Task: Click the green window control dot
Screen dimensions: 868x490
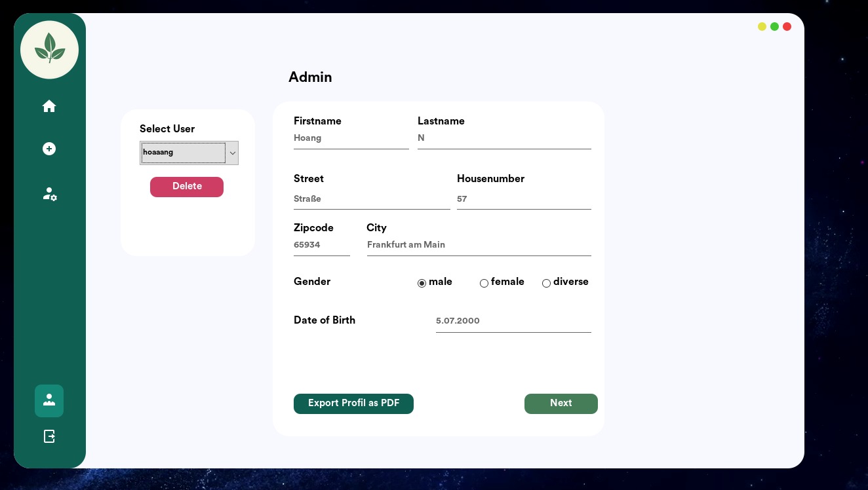Action: pyautogui.click(x=774, y=27)
